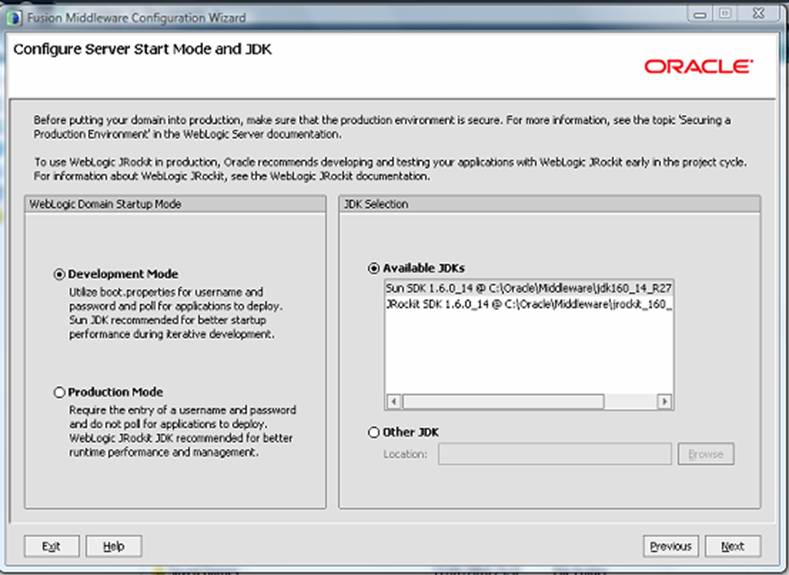Minimize the Configuration Wizard window
The height and width of the screenshot is (575, 789).
click(x=699, y=14)
